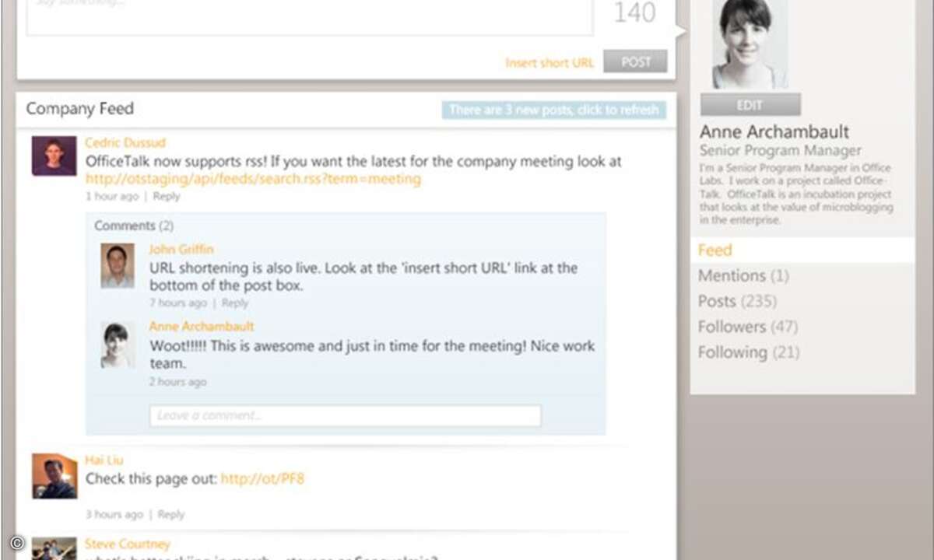Screen dimensions: 934x560
Task: Select the Feed tab in sidebar
Action: coord(802,250)
